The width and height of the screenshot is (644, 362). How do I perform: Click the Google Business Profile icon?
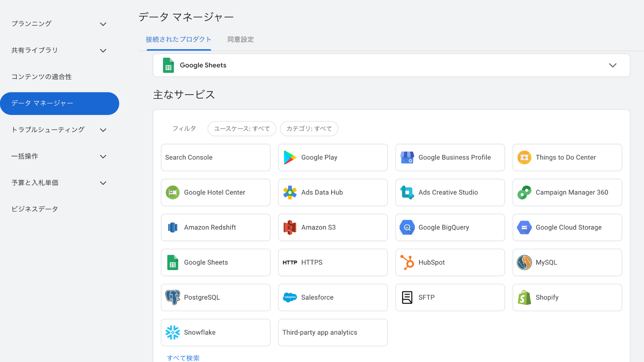click(407, 158)
